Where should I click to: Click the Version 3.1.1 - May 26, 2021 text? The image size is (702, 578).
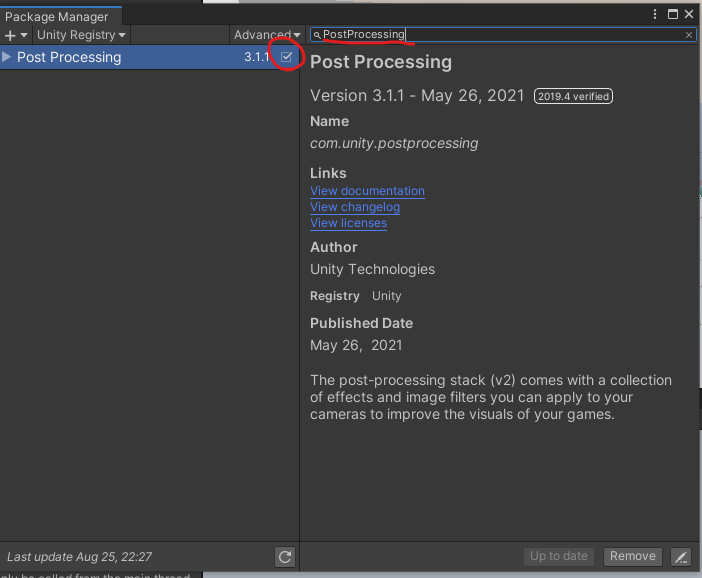click(417, 96)
